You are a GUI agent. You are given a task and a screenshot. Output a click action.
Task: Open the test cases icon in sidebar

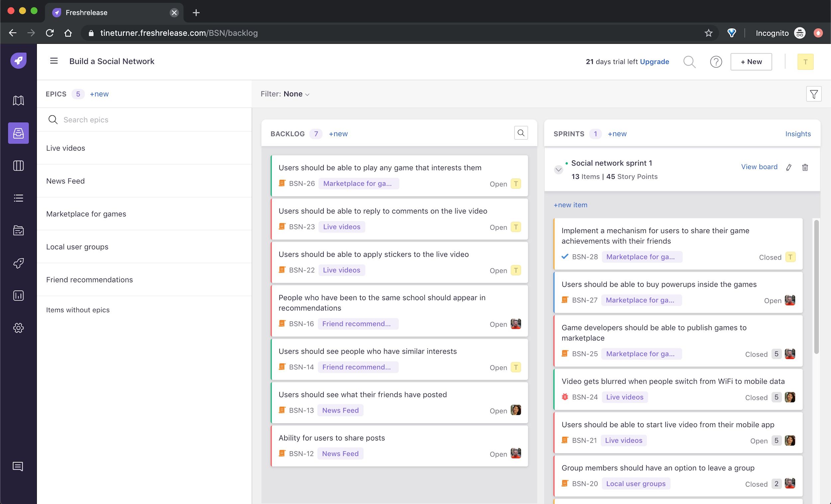pyautogui.click(x=18, y=230)
